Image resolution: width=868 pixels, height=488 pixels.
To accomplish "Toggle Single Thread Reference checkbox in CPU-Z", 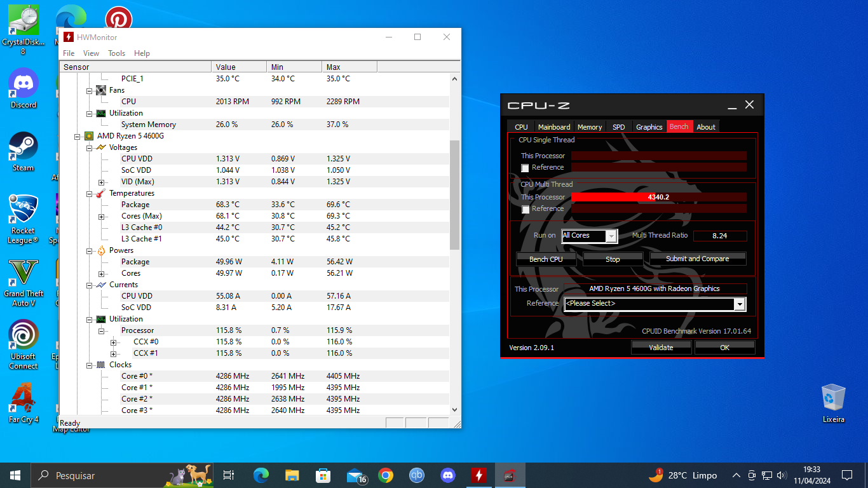I will pyautogui.click(x=525, y=168).
